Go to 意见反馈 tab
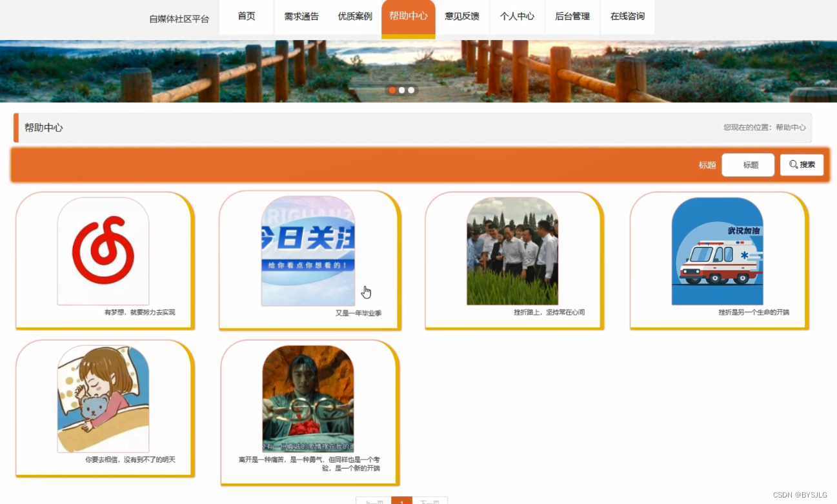This screenshot has width=837, height=504. click(462, 17)
